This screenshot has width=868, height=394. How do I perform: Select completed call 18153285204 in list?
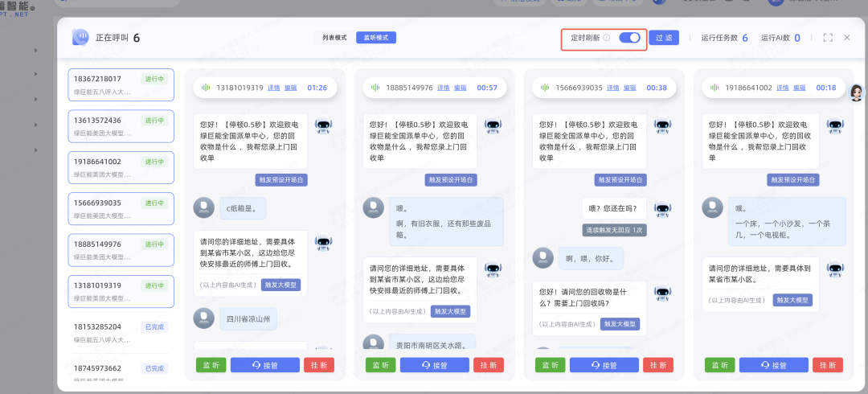point(121,332)
